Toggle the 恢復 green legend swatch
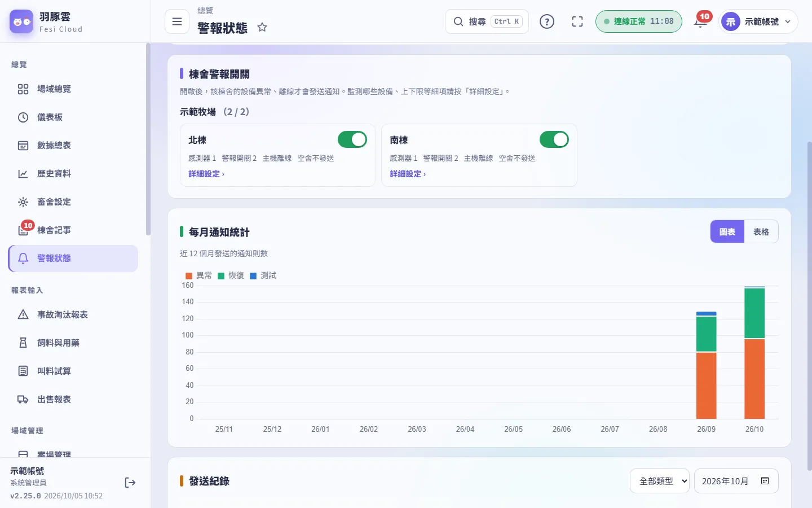Viewport: 812px width, 508px height. [x=221, y=276]
